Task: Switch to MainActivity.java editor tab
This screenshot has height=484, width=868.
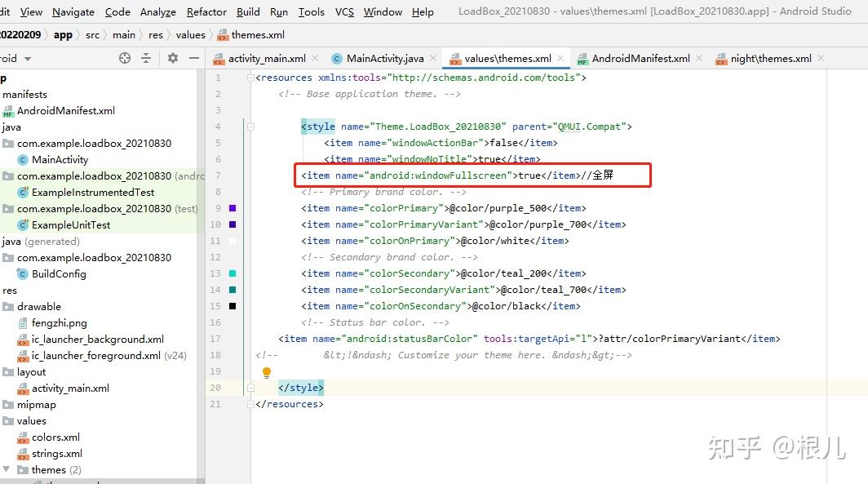Action: pos(385,58)
